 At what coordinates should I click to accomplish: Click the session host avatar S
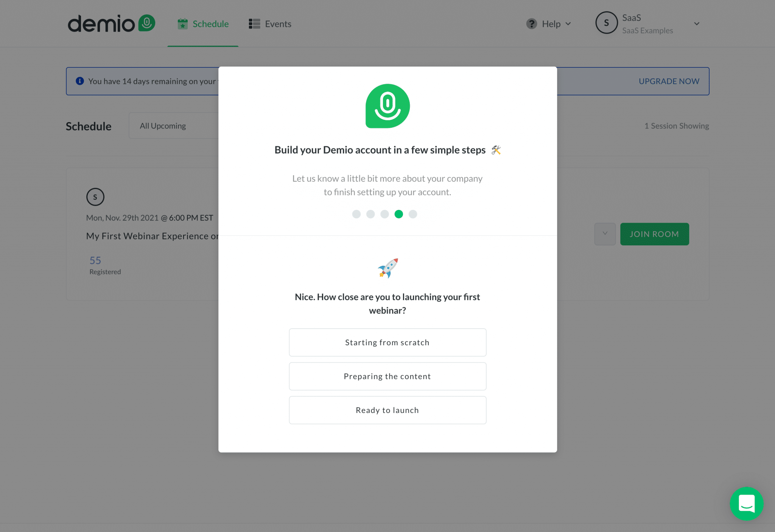tap(95, 197)
